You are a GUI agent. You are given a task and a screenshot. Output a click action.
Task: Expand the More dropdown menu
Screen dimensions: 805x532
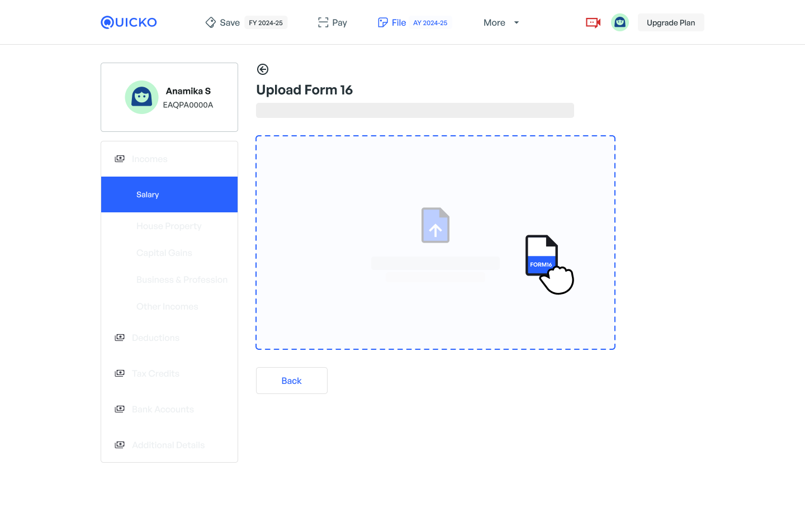point(501,22)
